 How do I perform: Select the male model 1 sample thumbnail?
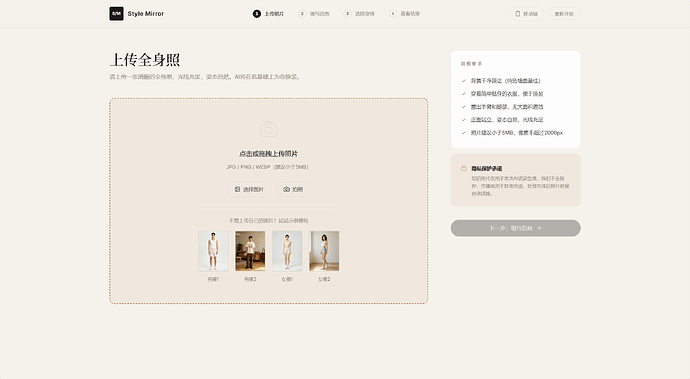213,251
